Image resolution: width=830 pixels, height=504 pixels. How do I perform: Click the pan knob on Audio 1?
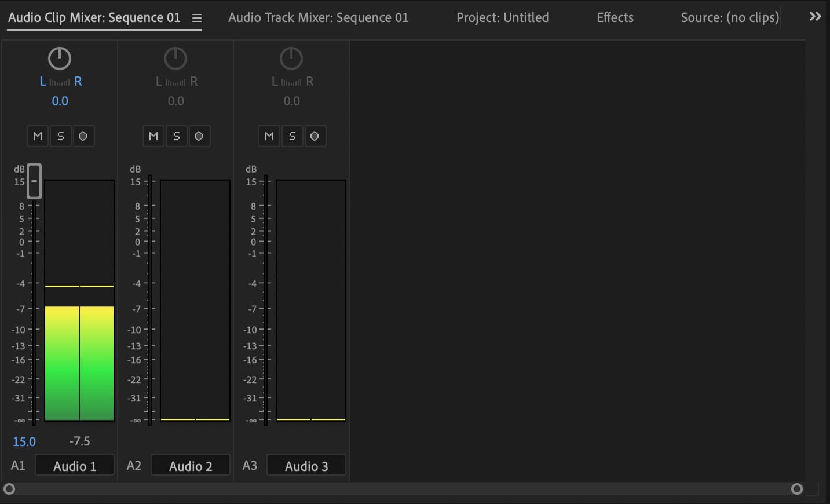coord(59,58)
